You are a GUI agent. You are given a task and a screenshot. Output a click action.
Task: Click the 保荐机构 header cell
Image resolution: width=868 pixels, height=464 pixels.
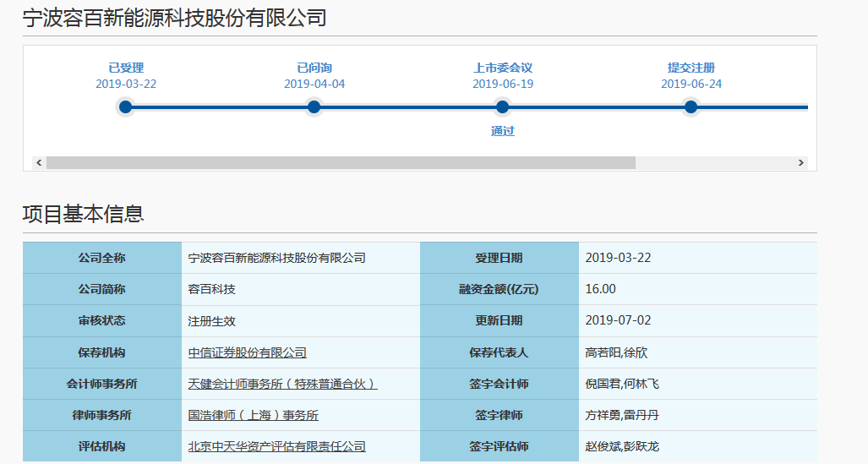[x=102, y=352]
